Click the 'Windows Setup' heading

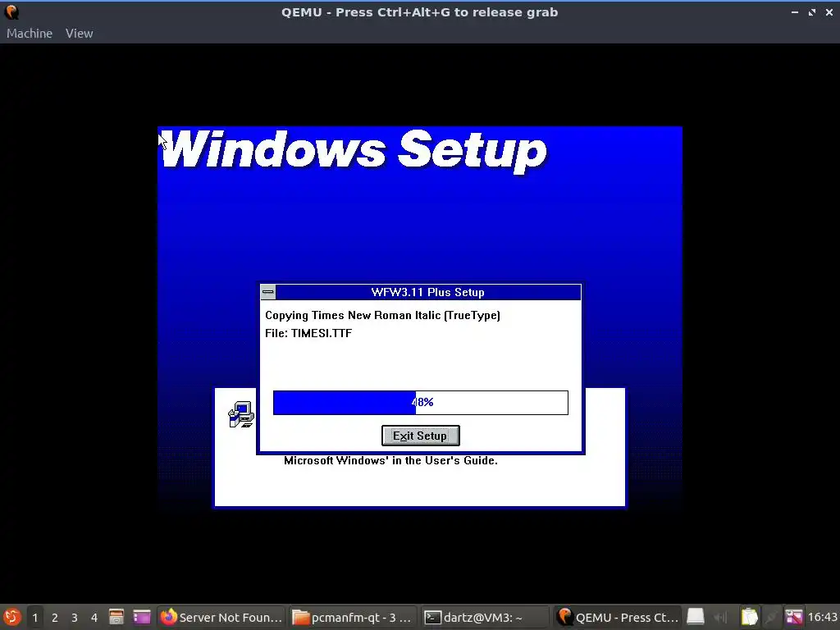click(x=354, y=151)
